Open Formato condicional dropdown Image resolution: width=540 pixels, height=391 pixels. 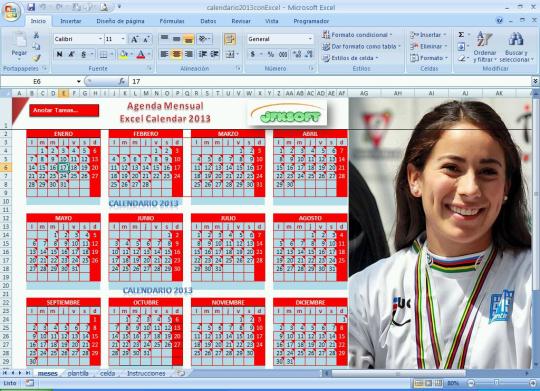pos(357,35)
